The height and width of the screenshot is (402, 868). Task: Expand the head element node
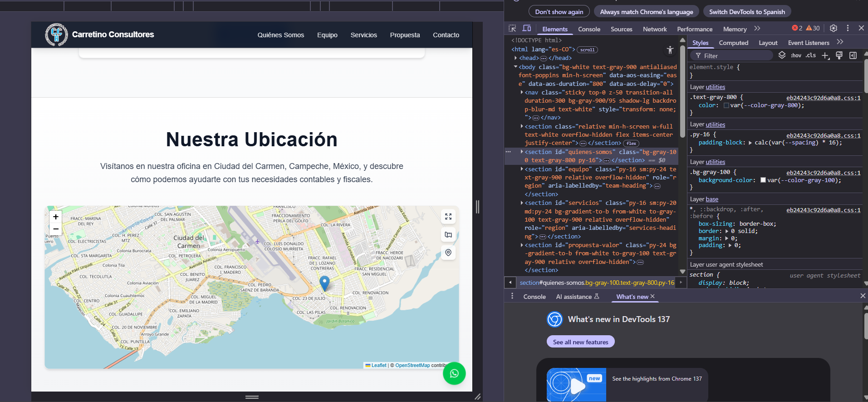coord(516,58)
